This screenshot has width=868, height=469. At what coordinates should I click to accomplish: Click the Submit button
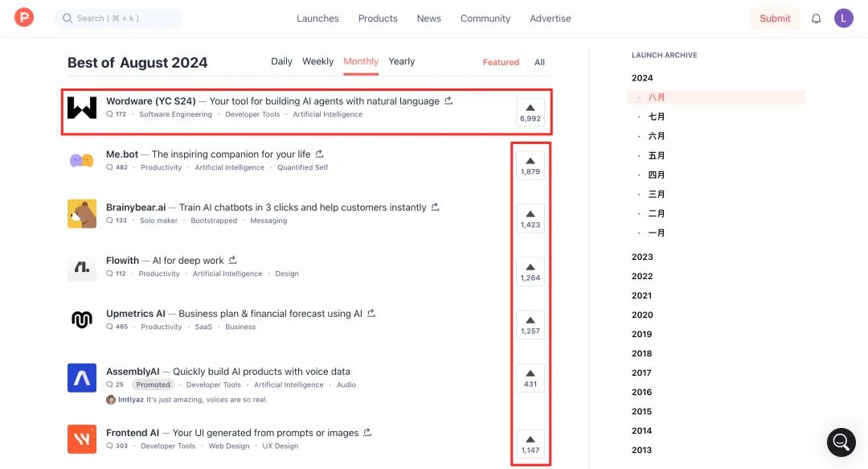[775, 19]
